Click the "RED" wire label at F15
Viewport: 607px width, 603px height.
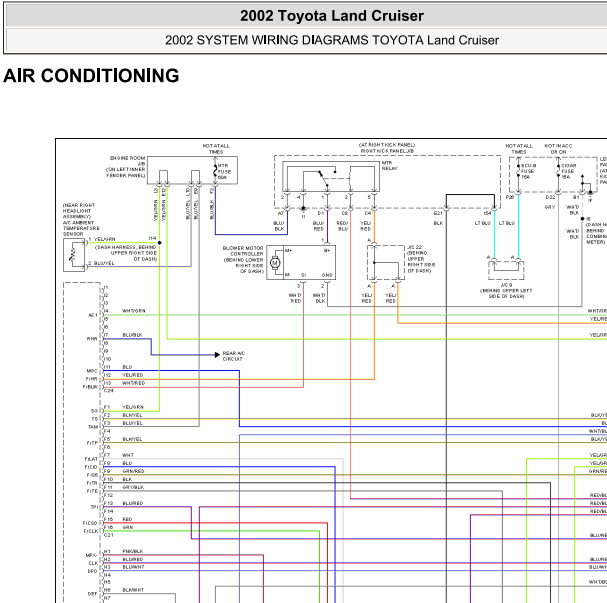point(127,519)
